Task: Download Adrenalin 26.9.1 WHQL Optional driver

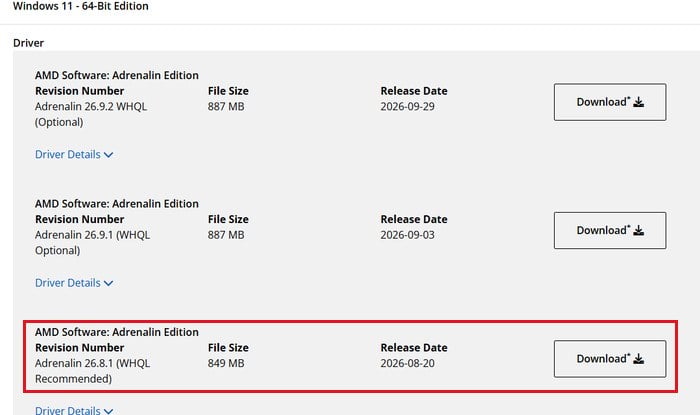Action: tap(610, 230)
